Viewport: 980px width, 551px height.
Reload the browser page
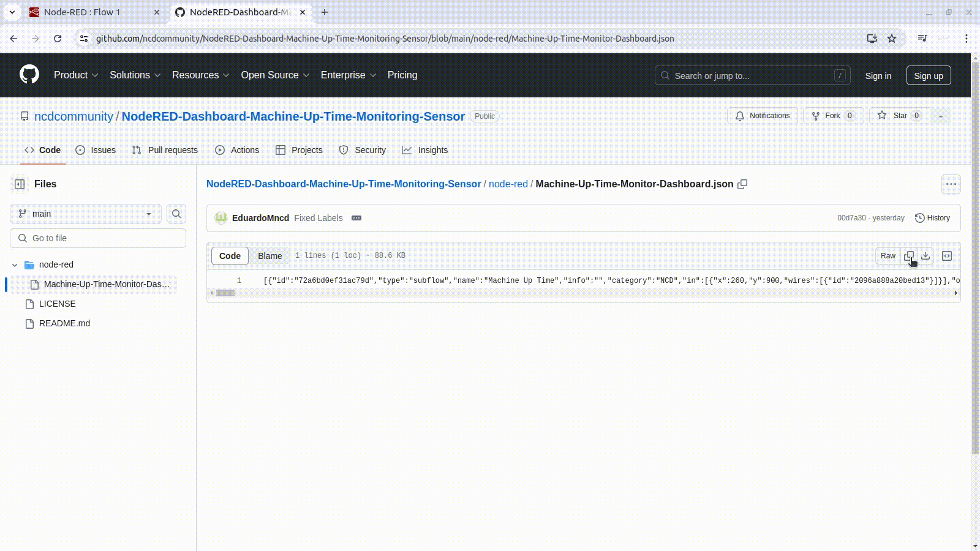tap(58, 39)
